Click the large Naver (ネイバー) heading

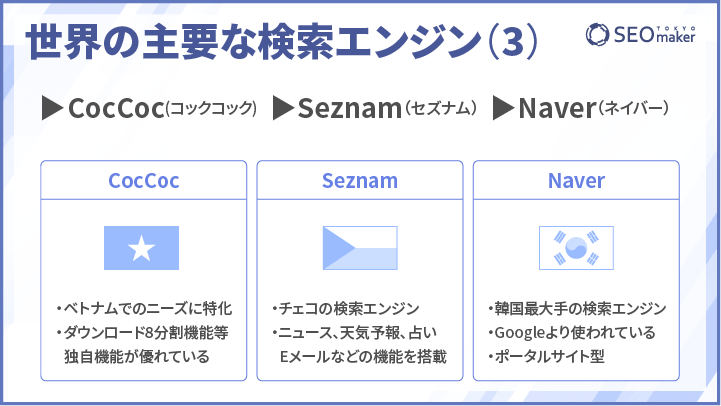click(x=593, y=109)
